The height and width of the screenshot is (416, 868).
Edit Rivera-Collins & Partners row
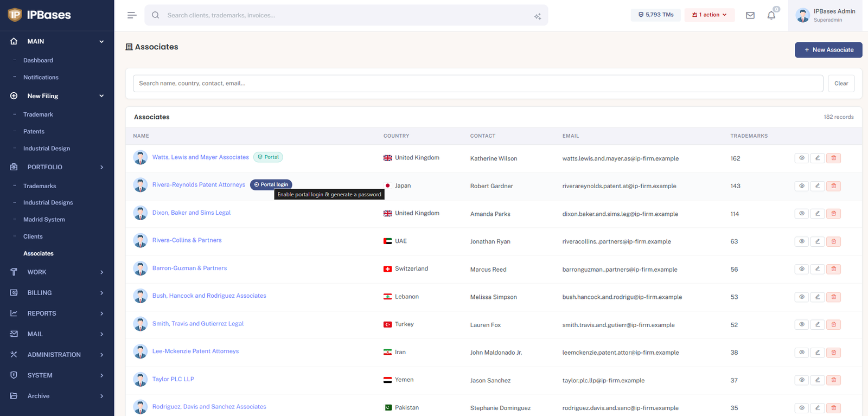(x=818, y=241)
